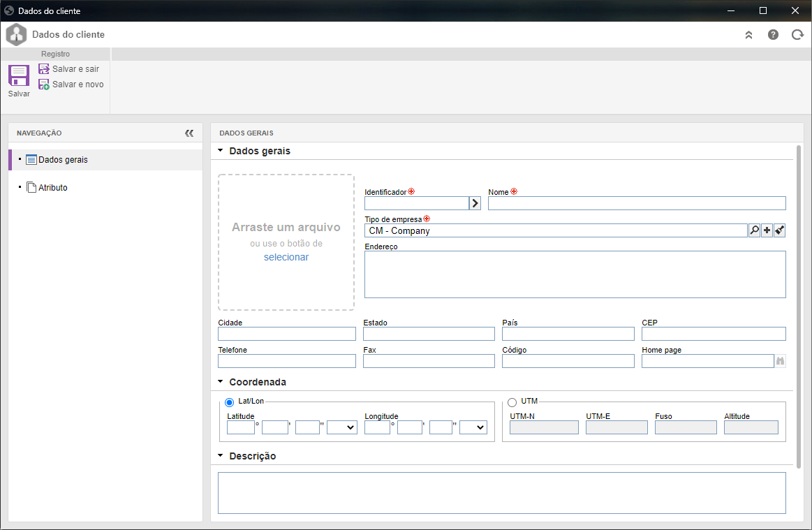Collapse the ribbon with double up arrow
Viewport: 812px width, 530px height.
[x=749, y=35]
